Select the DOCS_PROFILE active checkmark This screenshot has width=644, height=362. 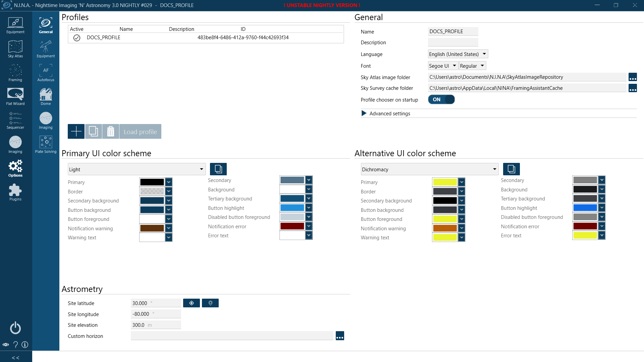click(77, 38)
